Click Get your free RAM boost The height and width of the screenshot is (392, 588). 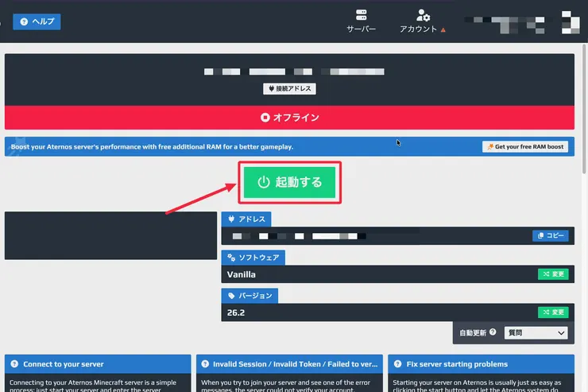click(525, 146)
